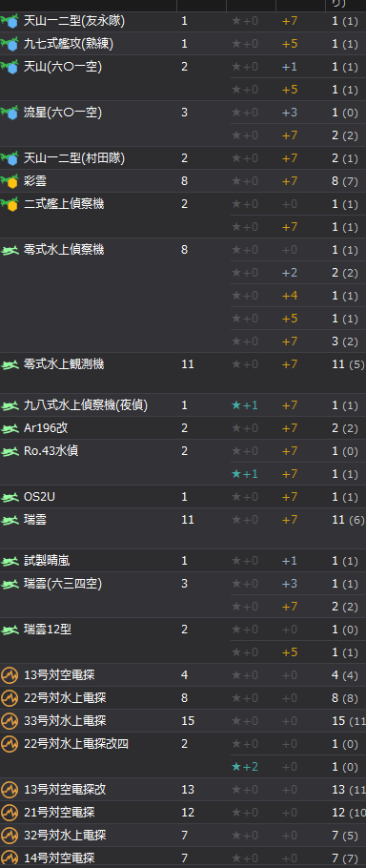Viewport: 366px width, 868px height.
Task: Select the radar icon next to 32号対水上電探
Action: coord(10,835)
